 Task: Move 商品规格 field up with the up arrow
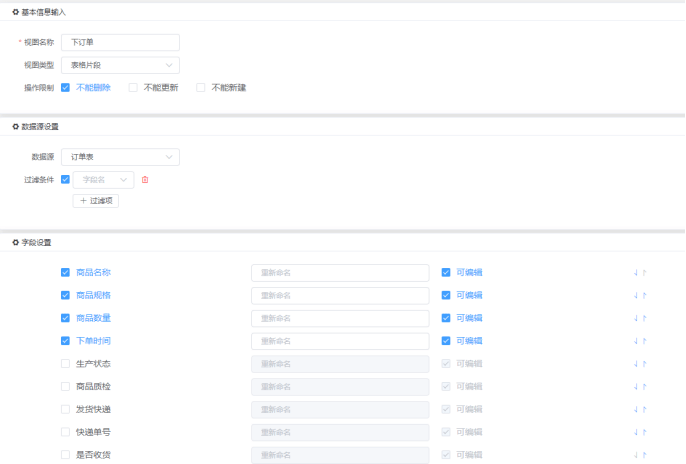(644, 296)
